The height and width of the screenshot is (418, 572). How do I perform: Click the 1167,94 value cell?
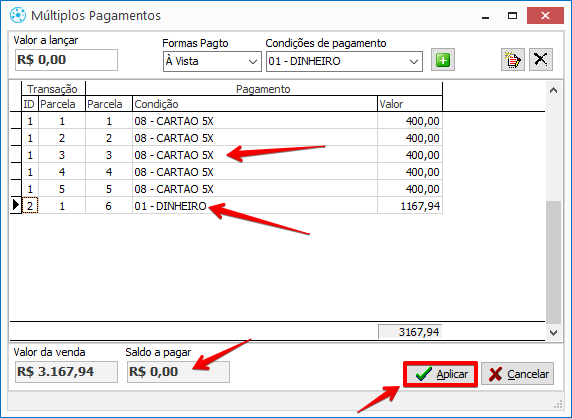click(410, 206)
